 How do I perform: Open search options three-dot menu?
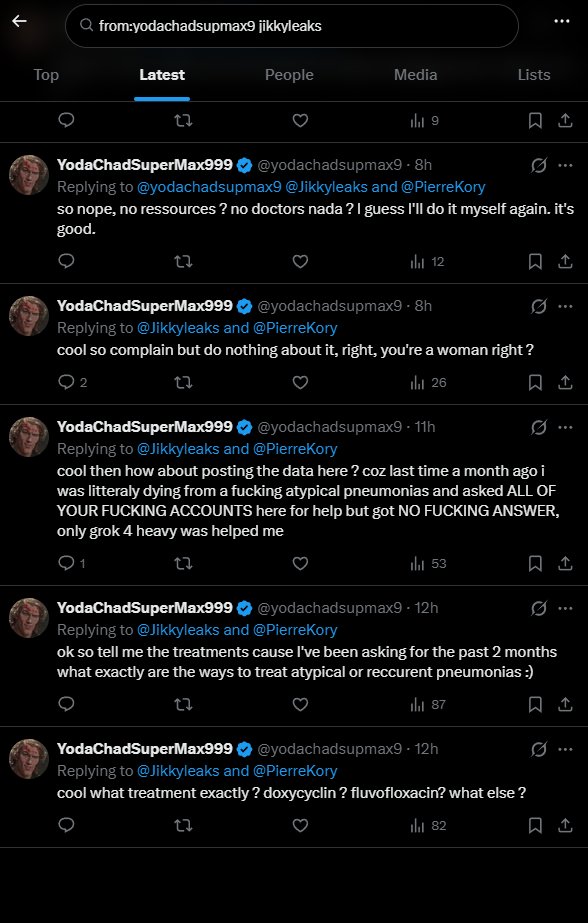tap(562, 21)
